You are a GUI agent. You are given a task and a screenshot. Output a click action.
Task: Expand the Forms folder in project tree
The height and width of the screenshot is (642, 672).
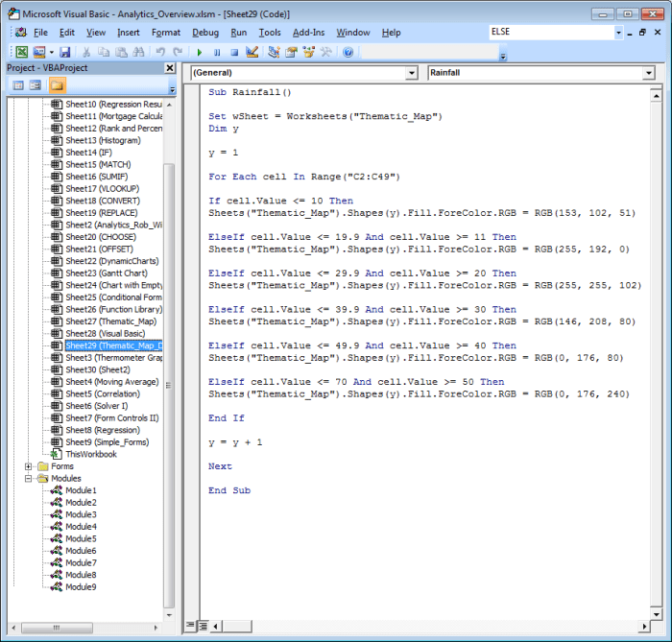(28, 466)
